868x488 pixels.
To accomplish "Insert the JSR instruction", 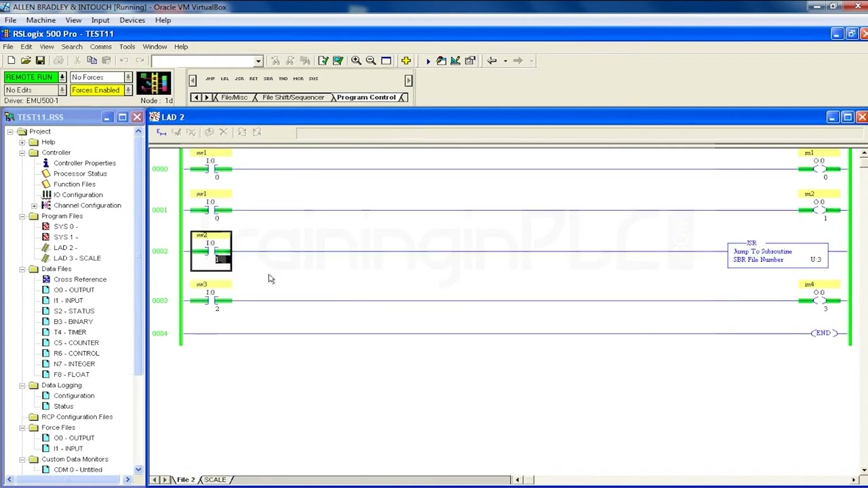I will coord(239,79).
